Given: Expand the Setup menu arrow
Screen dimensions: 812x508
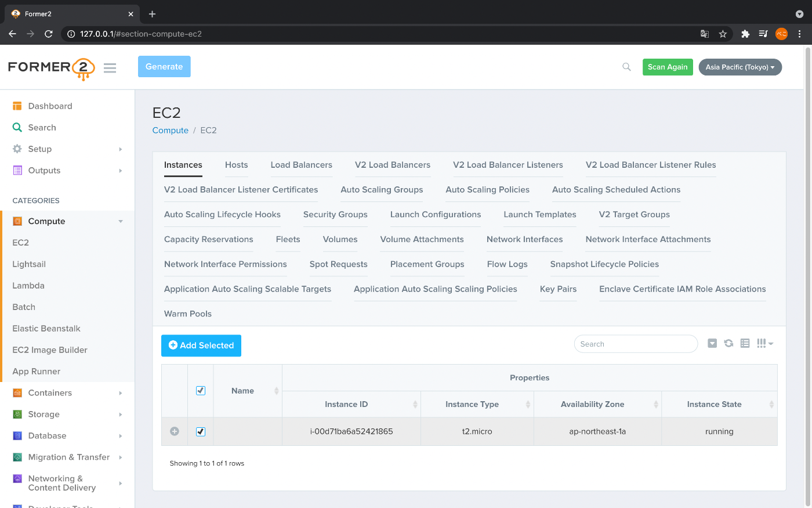Looking at the screenshot, I should 121,149.
